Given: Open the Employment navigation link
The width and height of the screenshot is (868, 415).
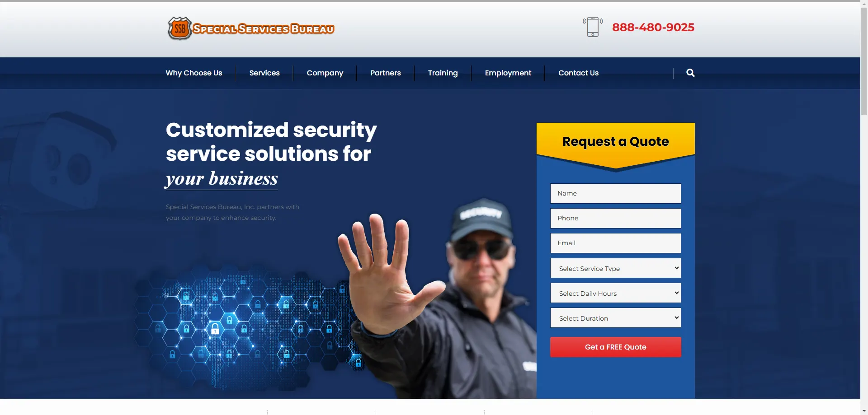Looking at the screenshot, I should 508,73.
